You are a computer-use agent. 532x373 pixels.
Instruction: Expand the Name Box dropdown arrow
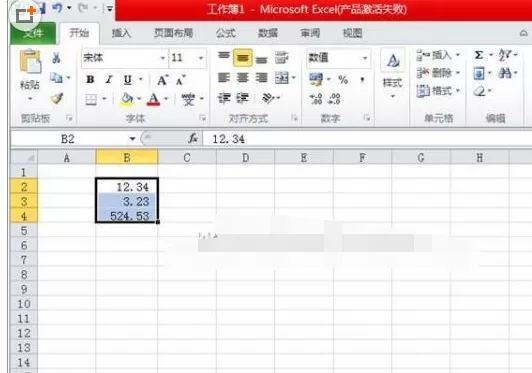pos(132,138)
